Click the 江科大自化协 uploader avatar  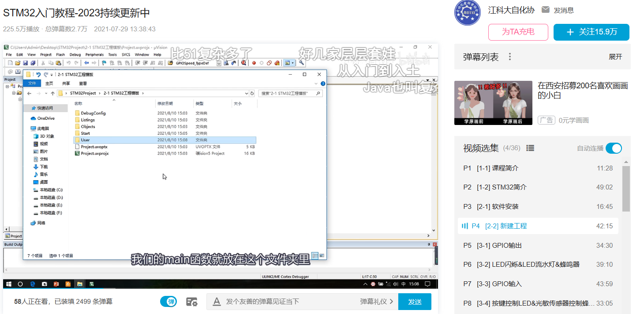(468, 13)
